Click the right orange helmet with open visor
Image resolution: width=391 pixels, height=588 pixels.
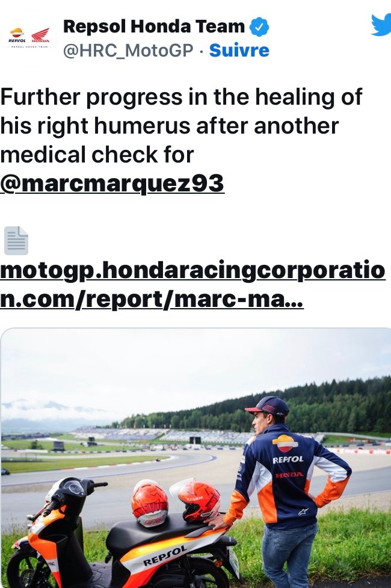[x=198, y=500]
